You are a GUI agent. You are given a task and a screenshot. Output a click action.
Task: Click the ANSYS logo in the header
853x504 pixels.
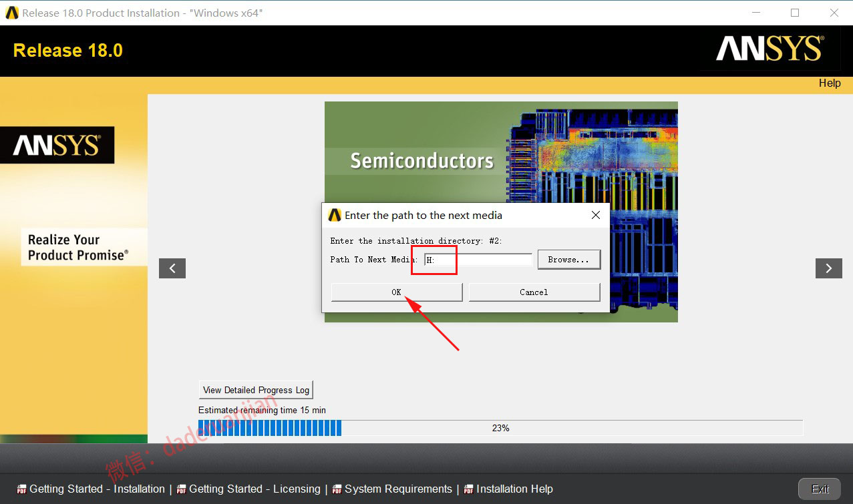[x=770, y=49]
